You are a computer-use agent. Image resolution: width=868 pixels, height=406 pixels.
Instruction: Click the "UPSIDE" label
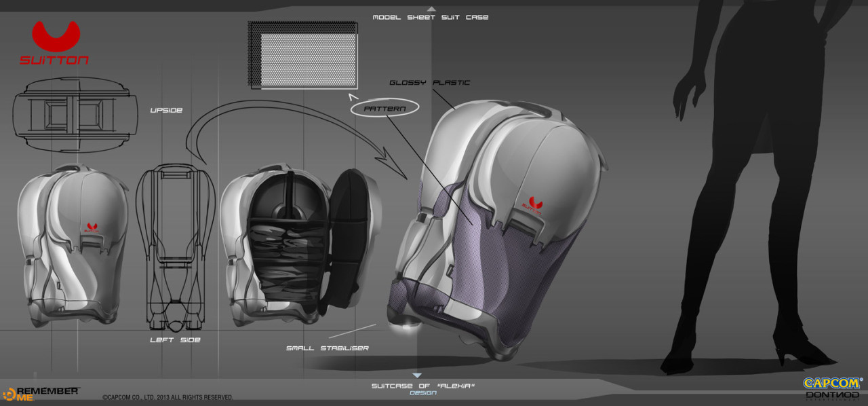166,109
